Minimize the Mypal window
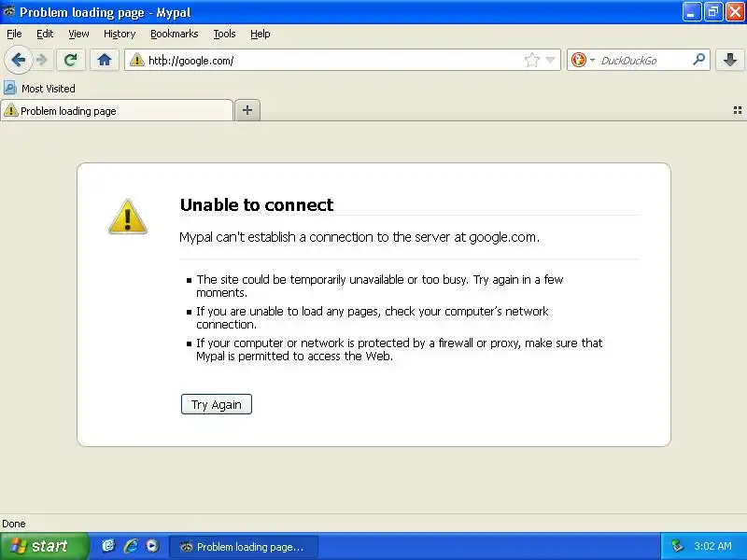Screen dimensions: 747x560 tap(691, 12)
